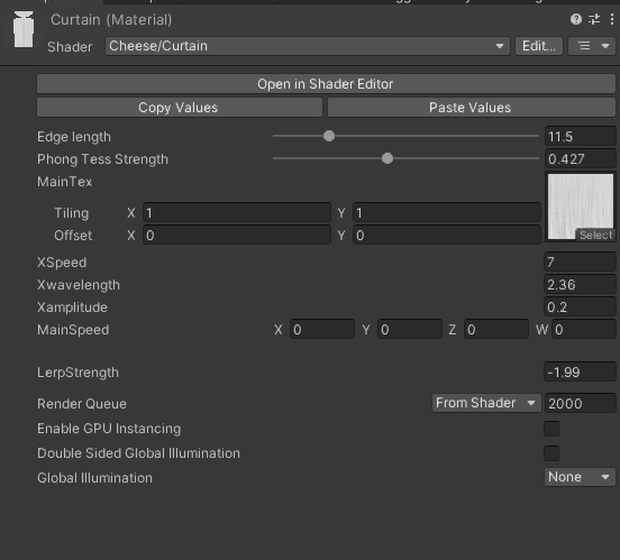
Task: Click the Edge length slider handle
Action: (x=329, y=136)
